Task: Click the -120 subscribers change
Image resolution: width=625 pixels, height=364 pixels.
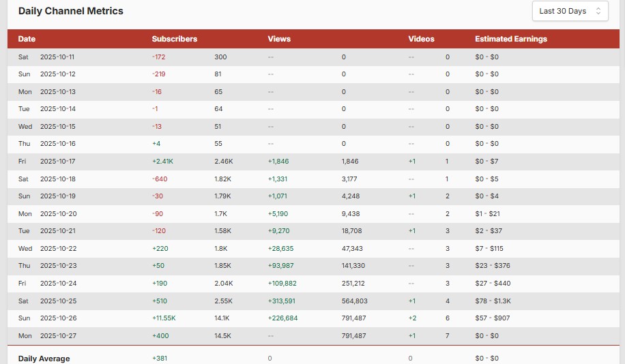Action: 159,230
